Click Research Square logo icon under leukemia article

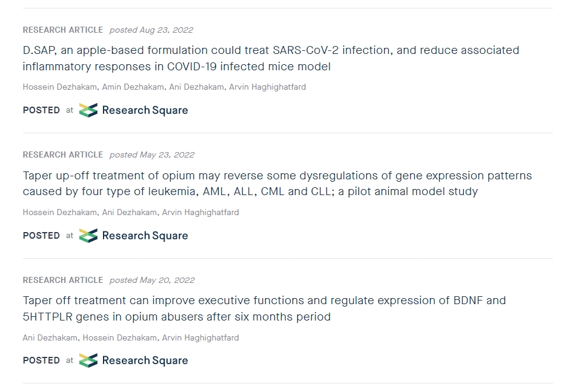pos(88,236)
